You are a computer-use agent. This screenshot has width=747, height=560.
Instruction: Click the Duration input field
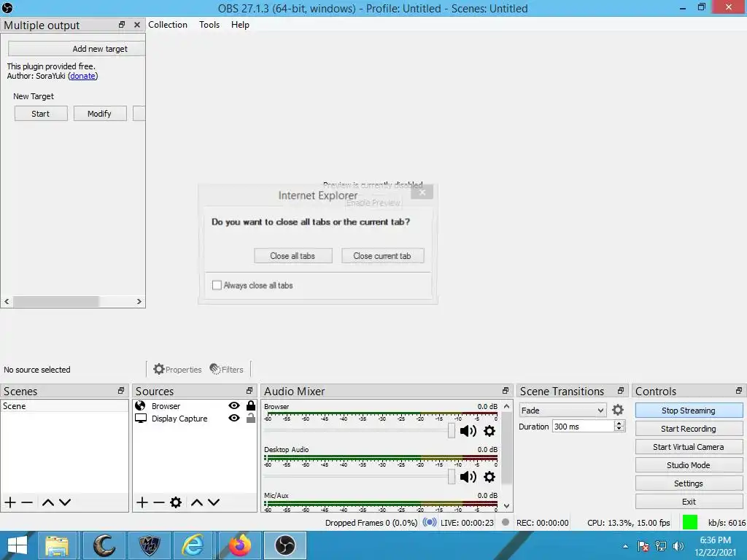583,427
